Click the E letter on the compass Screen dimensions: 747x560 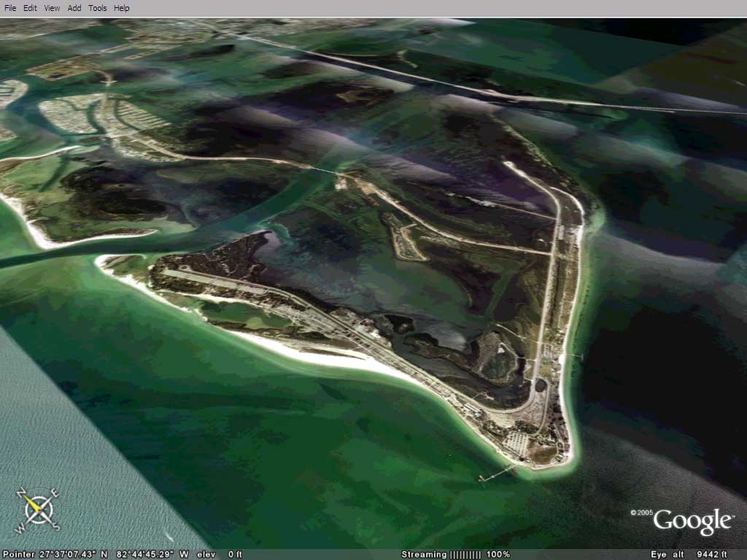click(56, 492)
